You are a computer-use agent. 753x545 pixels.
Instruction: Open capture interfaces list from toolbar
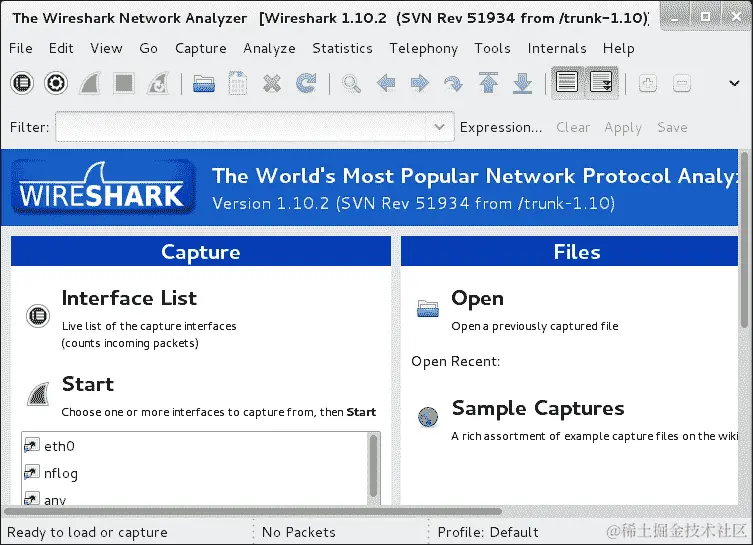pyautogui.click(x=22, y=83)
